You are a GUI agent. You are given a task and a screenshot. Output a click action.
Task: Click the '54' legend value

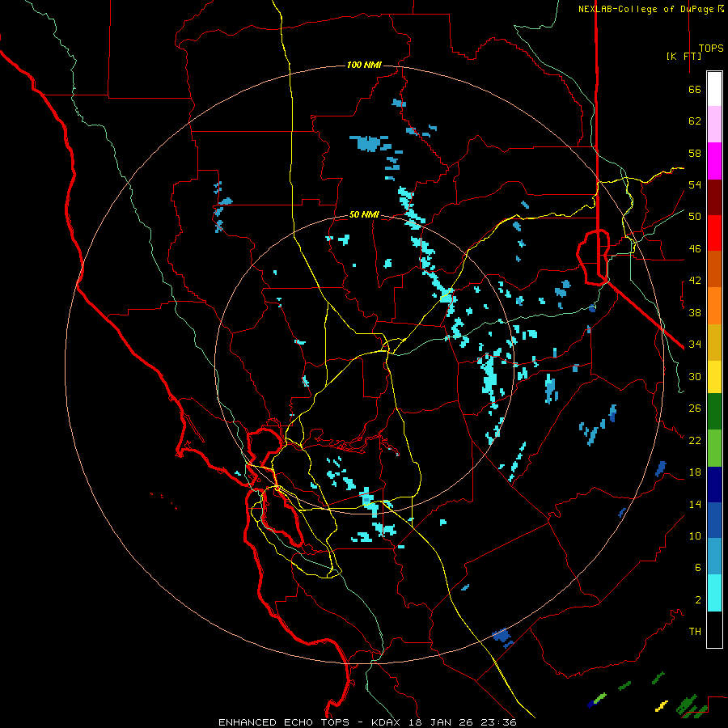pyautogui.click(x=695, y=184)
